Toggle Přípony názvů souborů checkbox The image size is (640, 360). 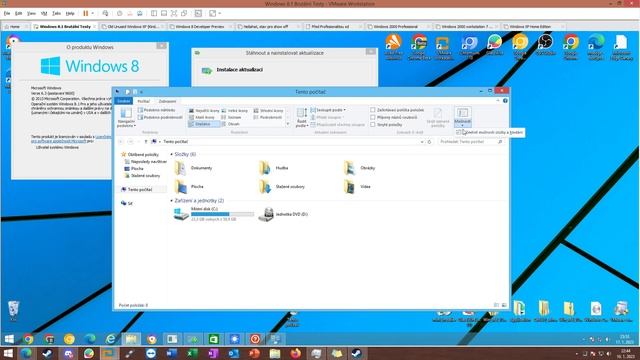click(373, 118)
